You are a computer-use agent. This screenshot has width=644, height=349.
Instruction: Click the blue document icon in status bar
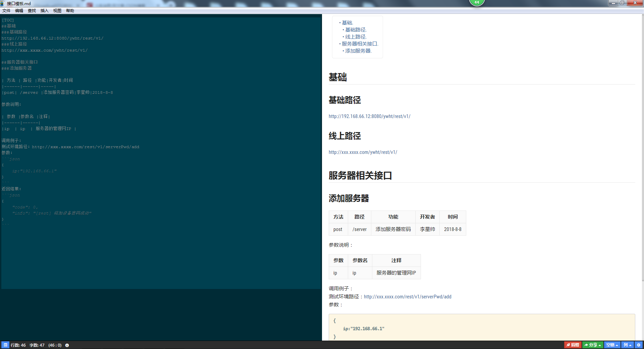coord(5,345)
